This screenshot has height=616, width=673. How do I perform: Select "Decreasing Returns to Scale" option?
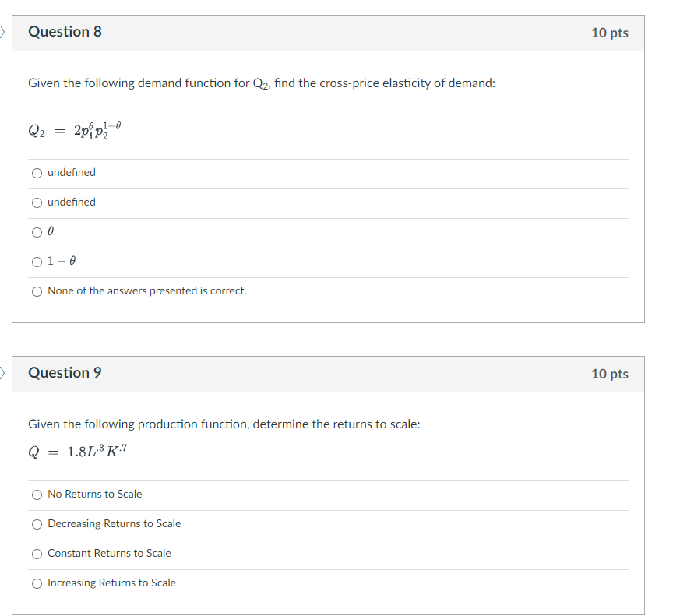(37, 524)
